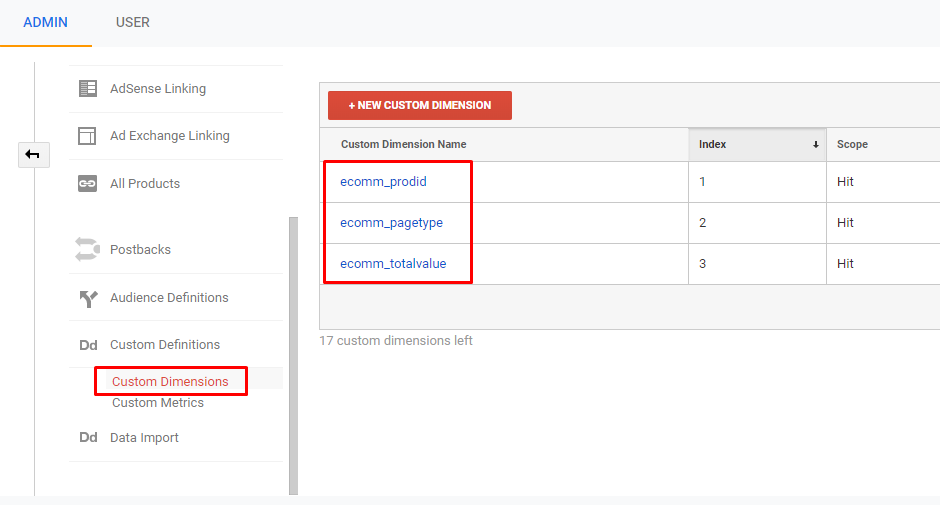Click the sidebar vertical scrollbar
Screen dimensions: 940x505
click(293, 356)
